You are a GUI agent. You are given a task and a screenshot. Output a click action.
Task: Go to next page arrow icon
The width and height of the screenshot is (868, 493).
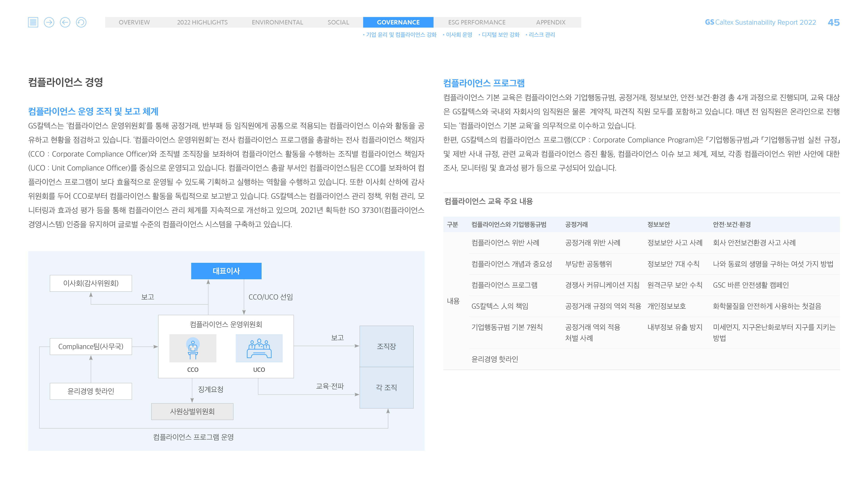(x=49, y=22)
